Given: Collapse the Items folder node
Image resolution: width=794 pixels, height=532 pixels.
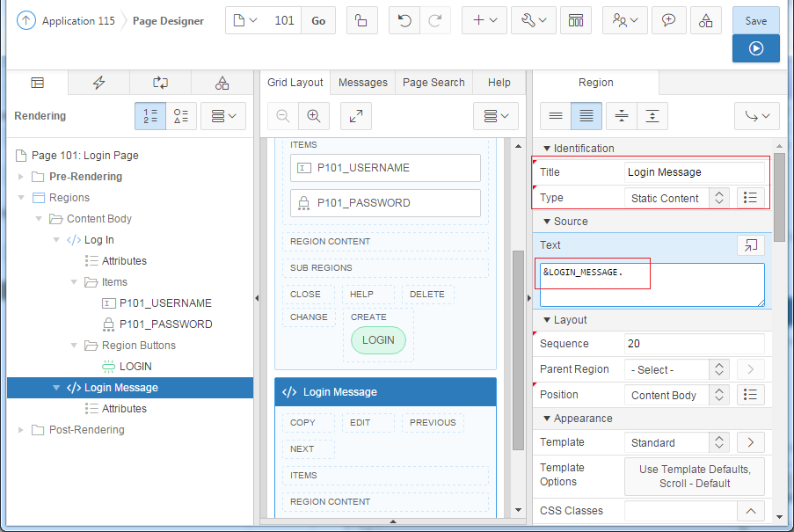Looking at the screenshot, I should click(x=74, y=282).
